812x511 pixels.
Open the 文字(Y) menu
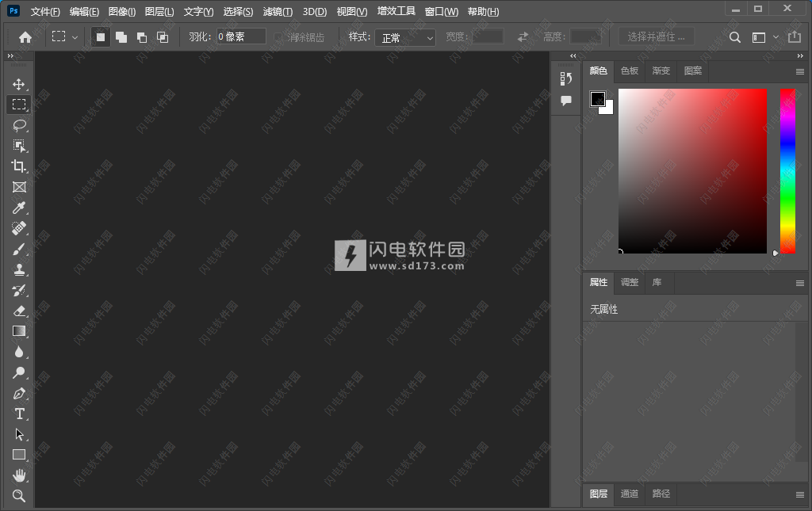198,11
